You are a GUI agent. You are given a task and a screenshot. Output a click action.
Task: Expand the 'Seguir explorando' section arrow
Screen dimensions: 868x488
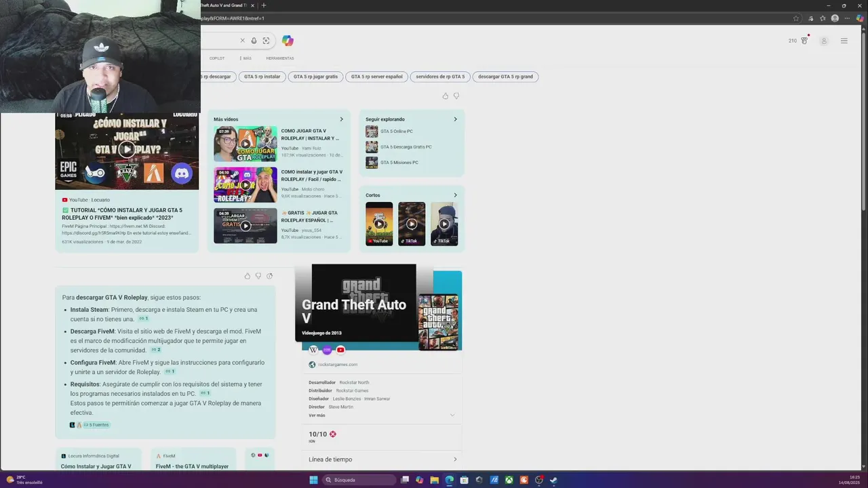coord(455,119)
